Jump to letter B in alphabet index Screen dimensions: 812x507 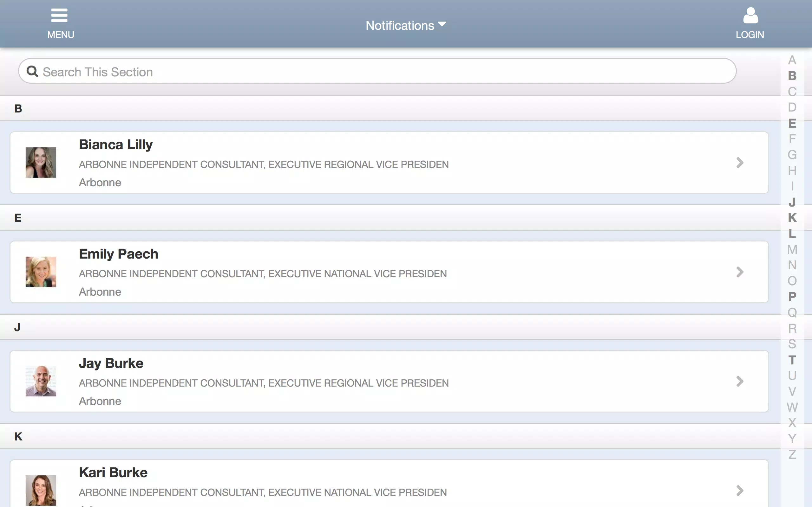pyautogui.click(x=792, y=76)
